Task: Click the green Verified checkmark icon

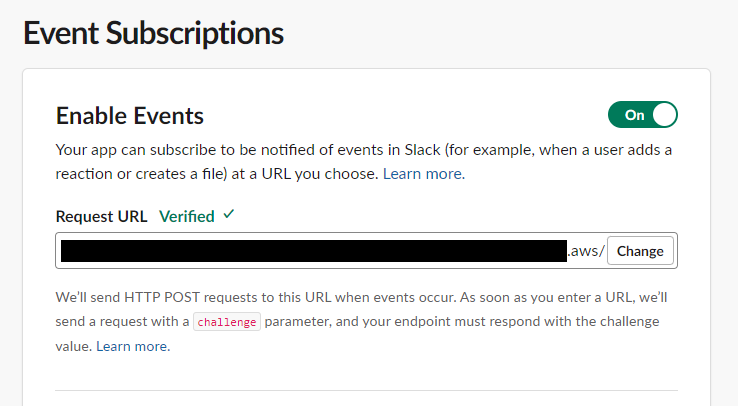Action: click(x=229, y=215)
